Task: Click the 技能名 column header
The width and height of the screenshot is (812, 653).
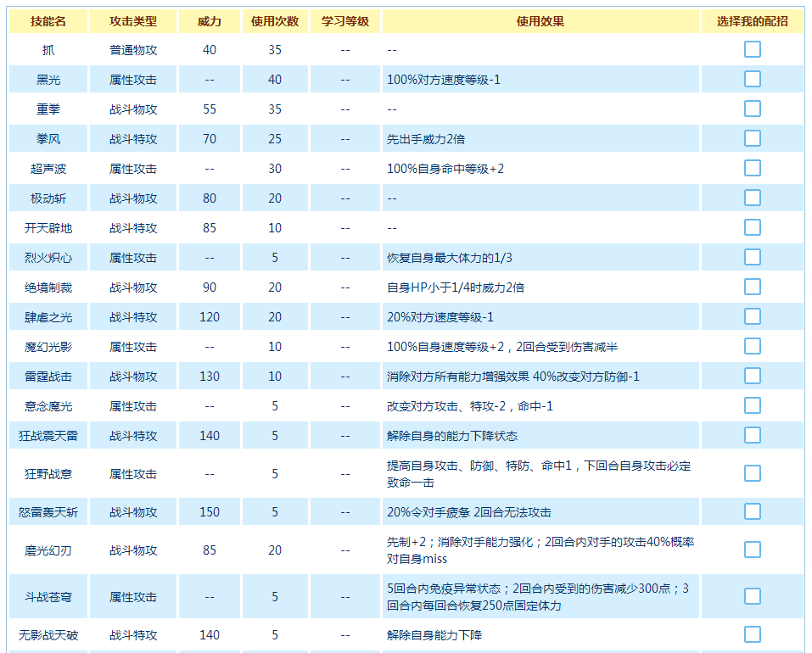Action: (x=48, y=21)
